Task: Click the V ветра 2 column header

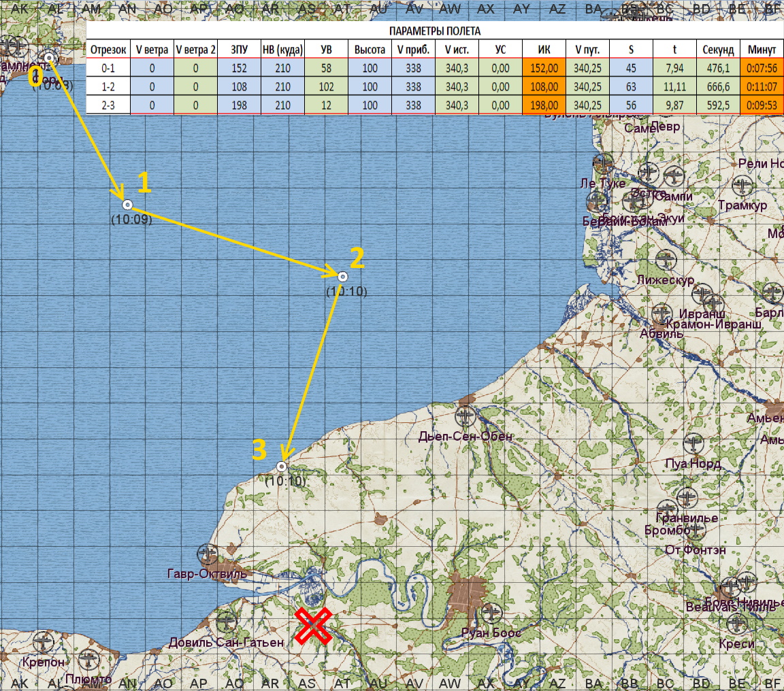Action: coord(195,50)
